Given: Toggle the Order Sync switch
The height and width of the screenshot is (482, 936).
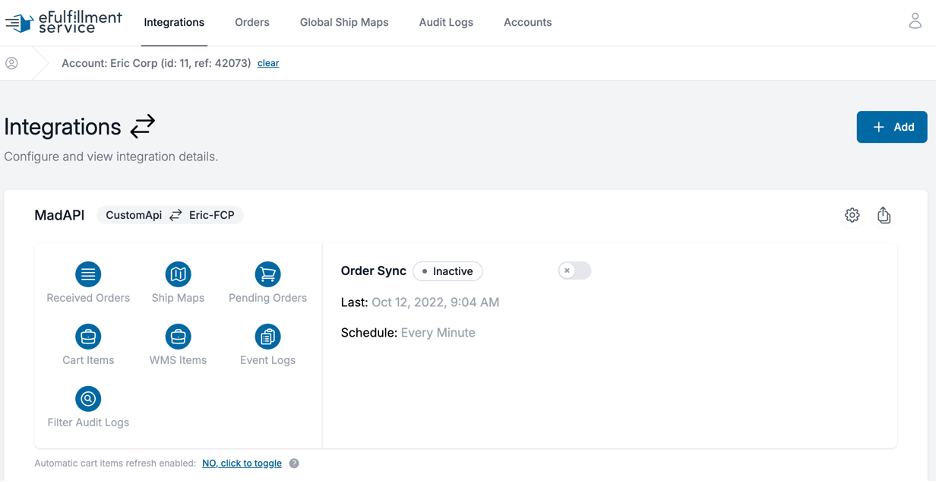Looking at the screenshot, I should point(574,271).
